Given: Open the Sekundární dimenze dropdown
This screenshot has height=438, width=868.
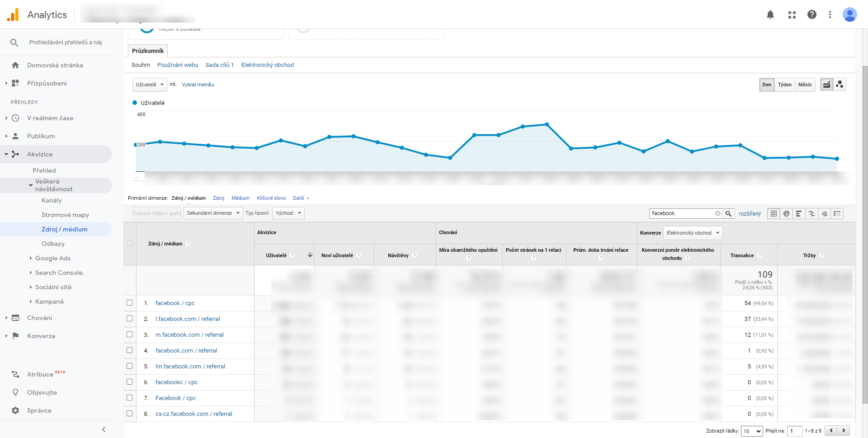Looking at the screenshot, I should point(213,213).
